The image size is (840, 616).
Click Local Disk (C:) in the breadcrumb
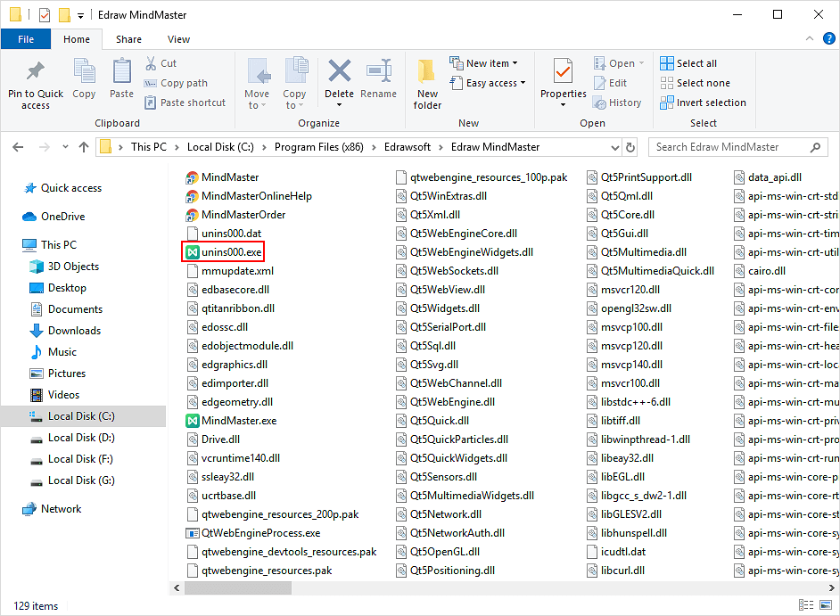tap(220, 147)
